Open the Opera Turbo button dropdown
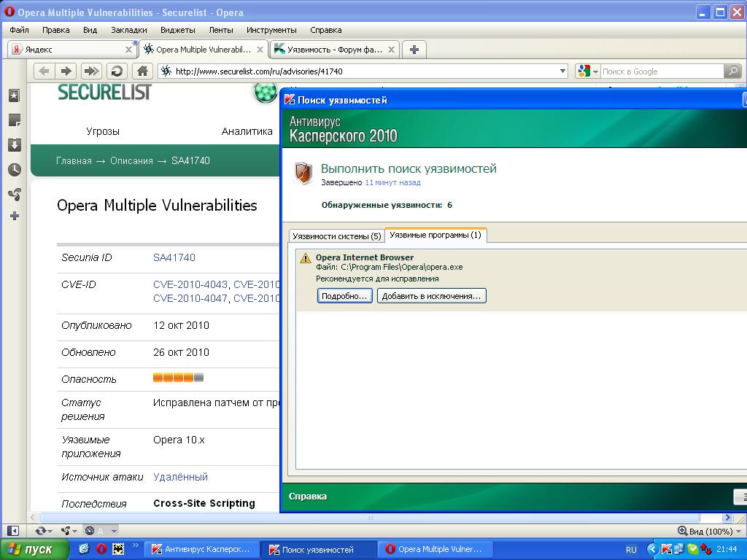The image size is (747, 560). tap(115, 531)
